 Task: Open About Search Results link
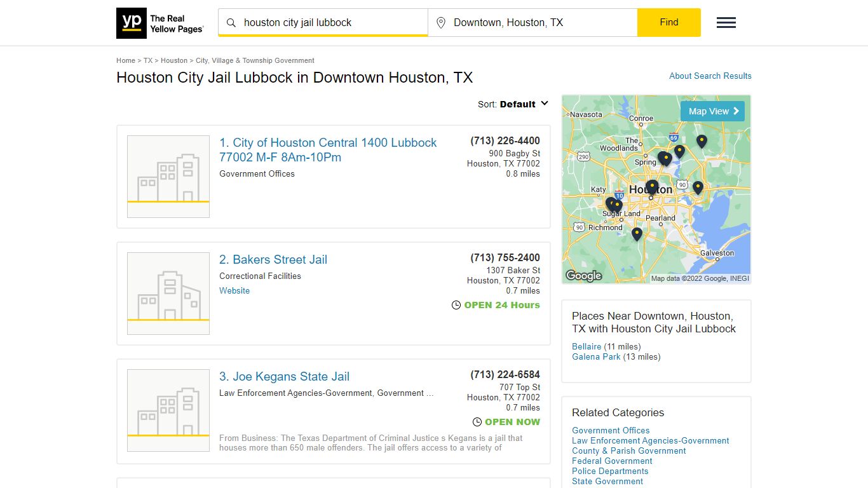point(710,76)
